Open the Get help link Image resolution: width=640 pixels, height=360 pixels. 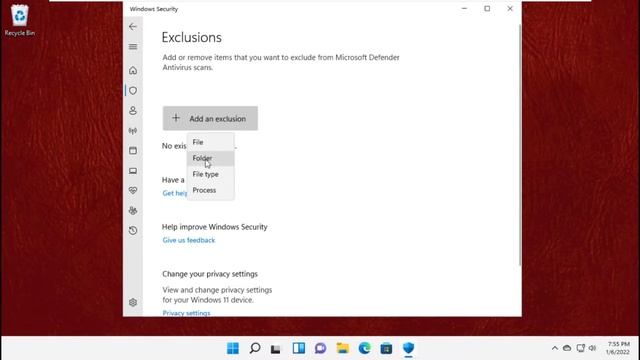click(175, 193)
